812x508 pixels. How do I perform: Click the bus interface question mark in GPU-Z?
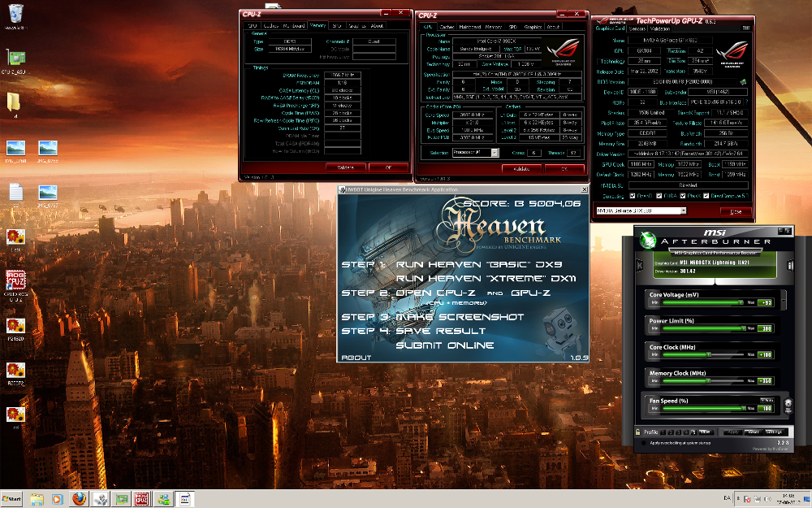pyautogui.click(x=746, y=102)
